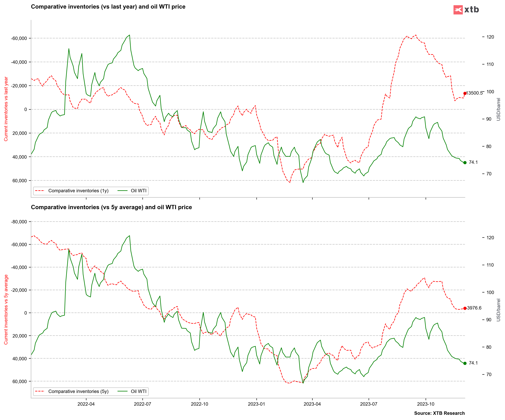Click red endpoint marker labeled 13500.5
The height and width of the screenshot is (420, 505).
pos(465,93)
